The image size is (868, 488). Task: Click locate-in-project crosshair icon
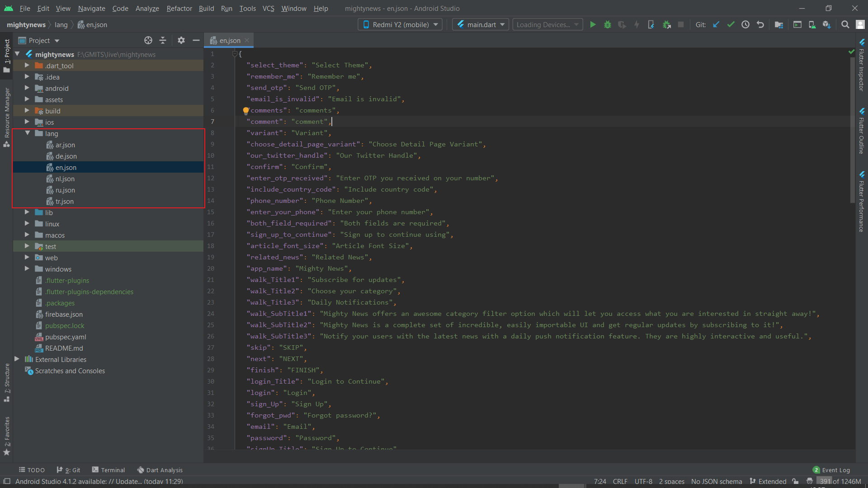[148, 41]
